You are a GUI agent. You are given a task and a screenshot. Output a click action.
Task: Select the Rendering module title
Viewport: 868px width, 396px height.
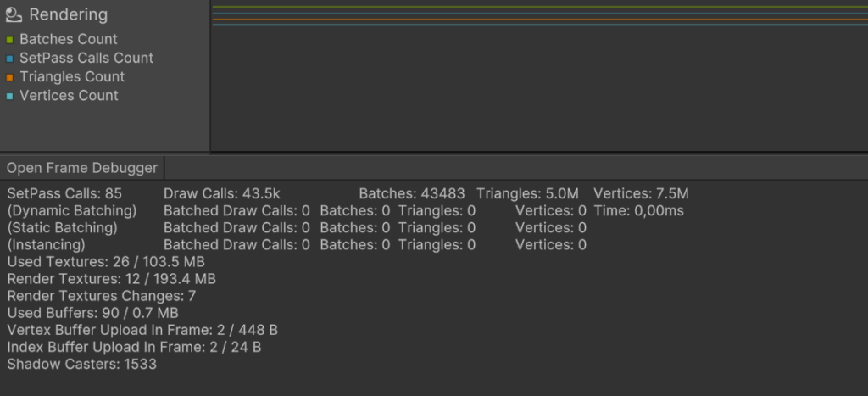(x=68, y=15)
